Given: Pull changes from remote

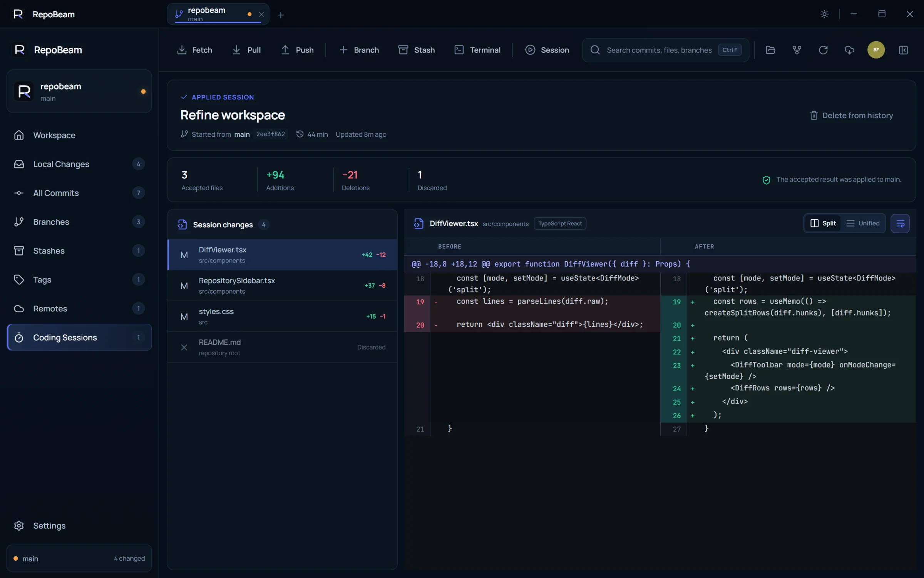Looking at the screenshot, I should (246, 50).
